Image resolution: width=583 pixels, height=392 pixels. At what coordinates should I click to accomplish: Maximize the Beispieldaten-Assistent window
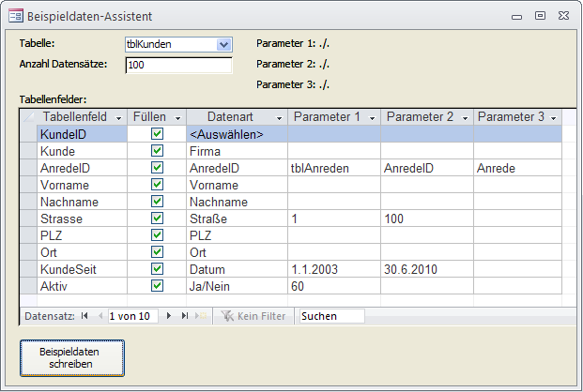[x=540, y=16]
